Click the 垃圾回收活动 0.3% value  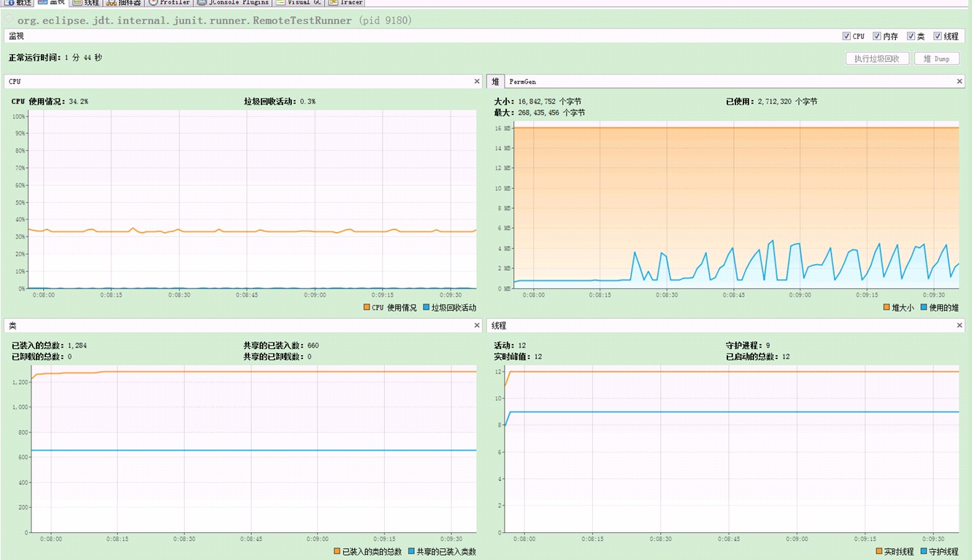pyautogui.click(x=307, y=101)
